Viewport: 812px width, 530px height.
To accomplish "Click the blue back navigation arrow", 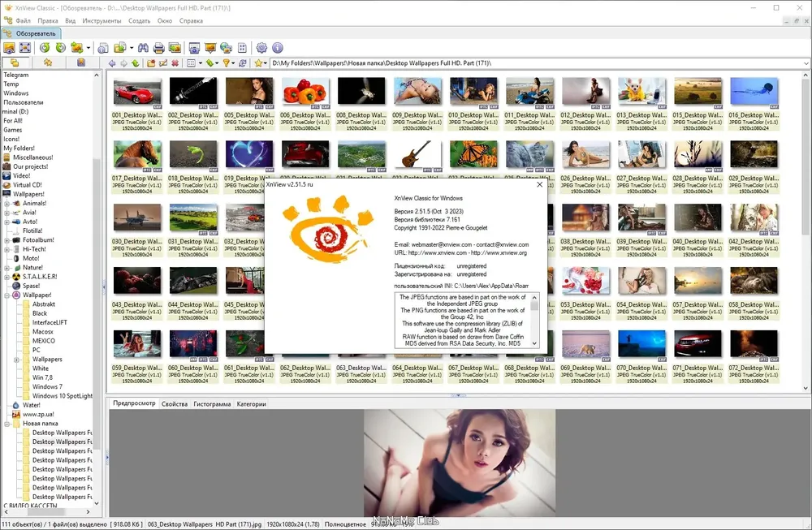I will [x=112, y=63].
